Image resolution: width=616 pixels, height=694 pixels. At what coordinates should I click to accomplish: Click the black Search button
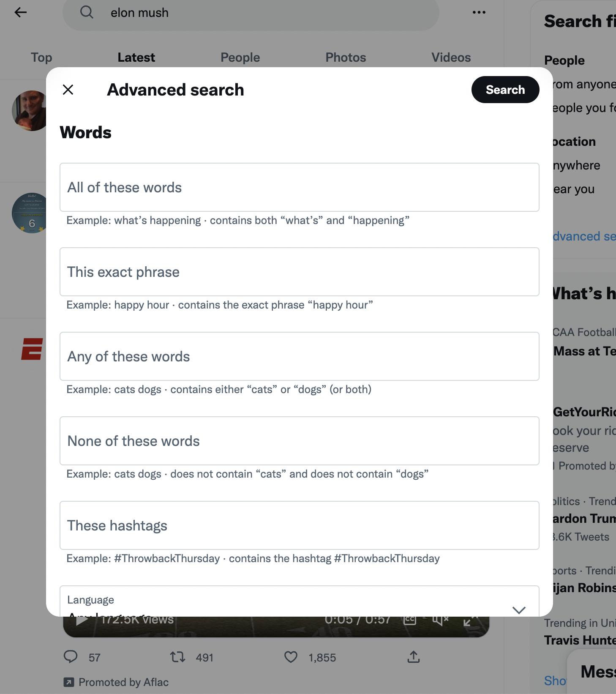(x=505, y=90)
